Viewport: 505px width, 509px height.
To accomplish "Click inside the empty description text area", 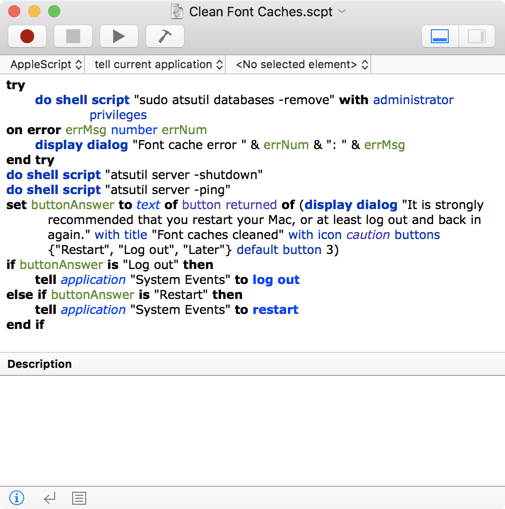I will (252, 431).
